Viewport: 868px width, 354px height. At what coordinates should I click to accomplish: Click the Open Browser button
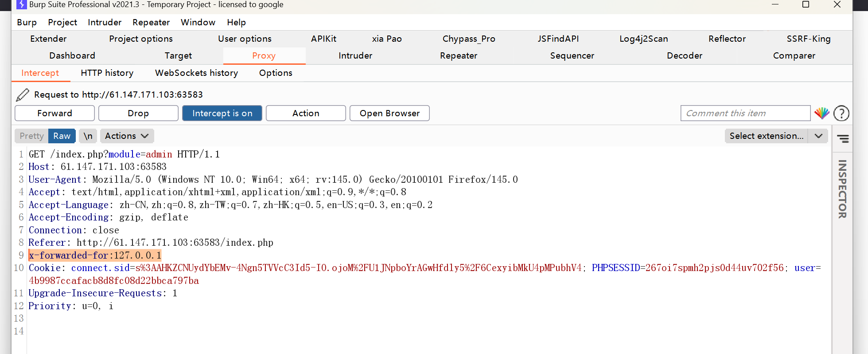coord(389,113)
